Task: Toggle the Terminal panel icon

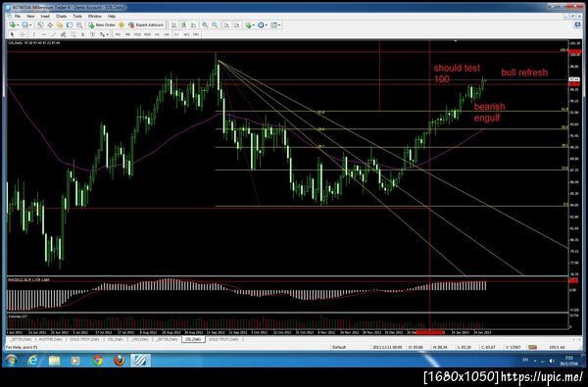Action: [70, 25]
